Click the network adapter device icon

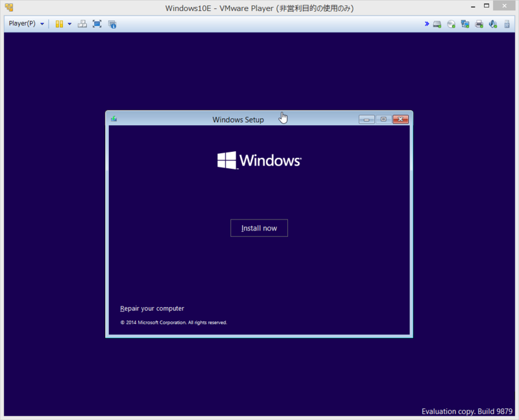click(x=465, y=24)
